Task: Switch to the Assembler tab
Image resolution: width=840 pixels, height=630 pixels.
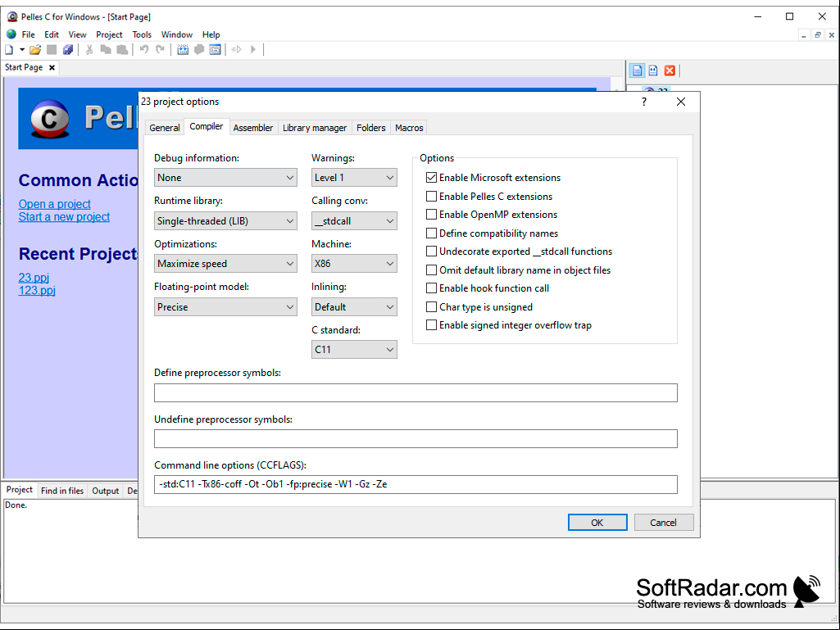Action: point(253,128)
